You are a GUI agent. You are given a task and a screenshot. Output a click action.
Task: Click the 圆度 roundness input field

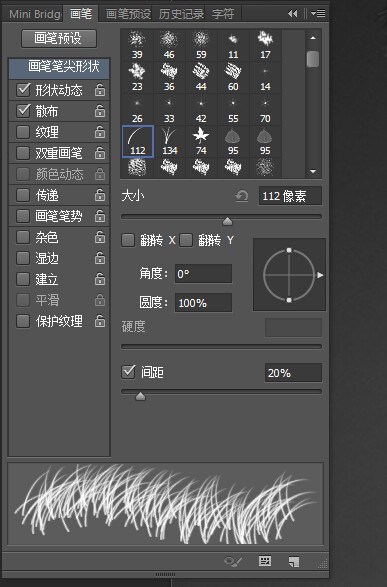point(203,302)
